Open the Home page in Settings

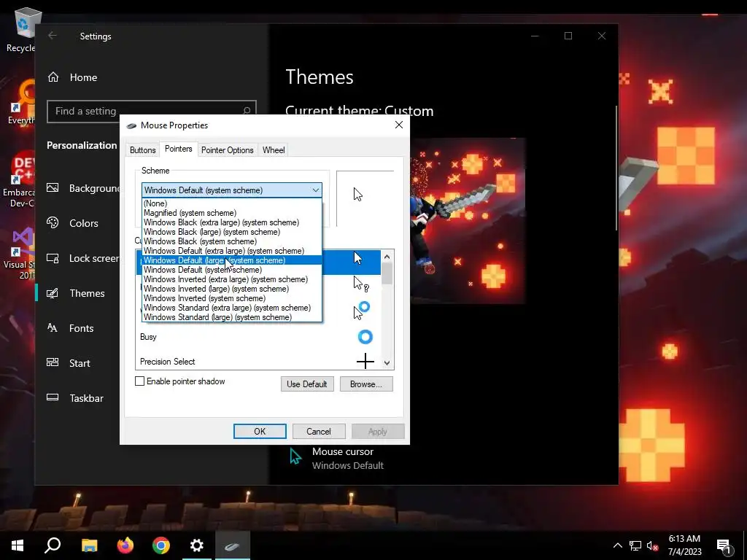[x=72, y=77]
